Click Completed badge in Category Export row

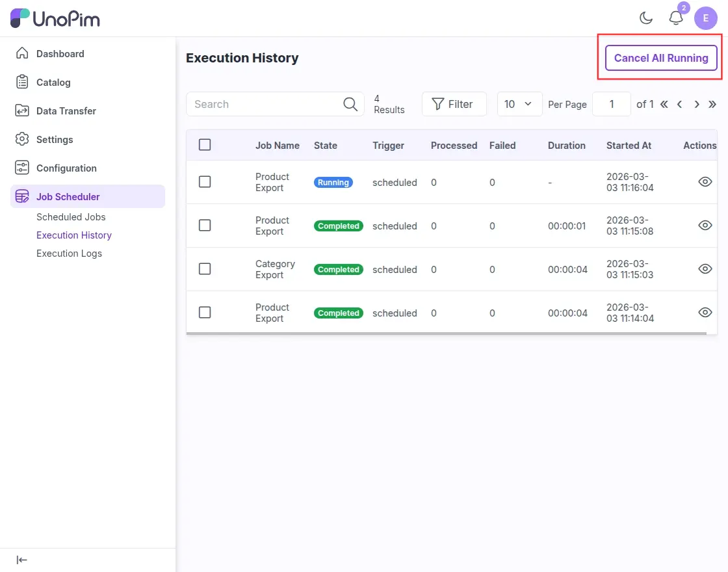click(x=339, y=269)
